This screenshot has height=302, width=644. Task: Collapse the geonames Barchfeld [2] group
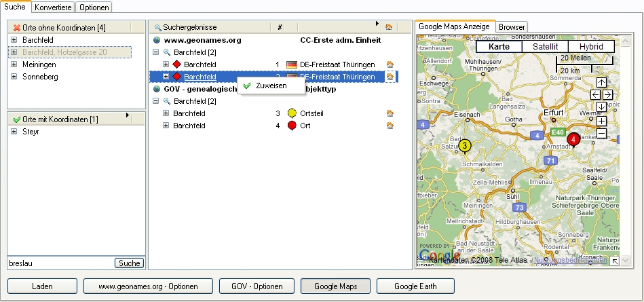(156, 52)
